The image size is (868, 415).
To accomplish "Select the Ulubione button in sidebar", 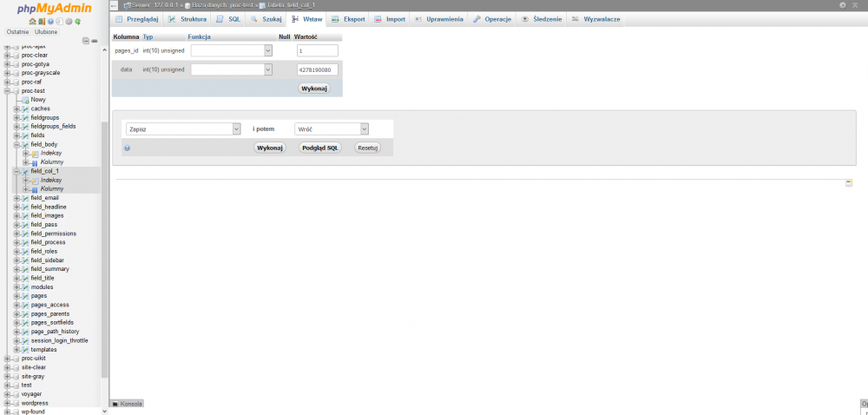I will [46, 31].
